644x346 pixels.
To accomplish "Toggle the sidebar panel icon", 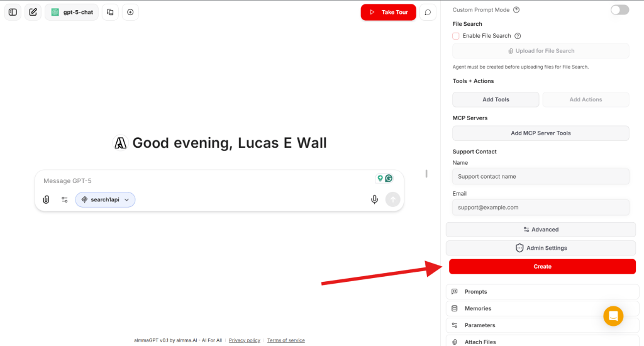I will [x=13, y=12].
